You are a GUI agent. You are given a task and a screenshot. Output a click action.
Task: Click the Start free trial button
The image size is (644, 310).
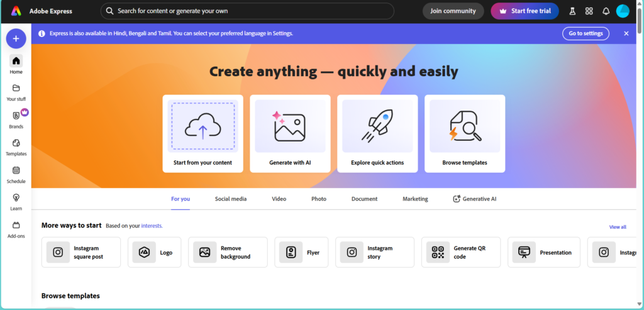[x=525, y=11]
